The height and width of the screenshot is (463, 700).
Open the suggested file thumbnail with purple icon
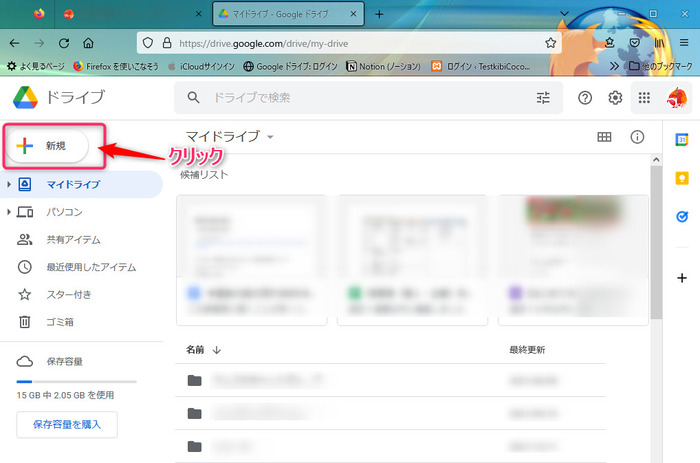point(573,260)
